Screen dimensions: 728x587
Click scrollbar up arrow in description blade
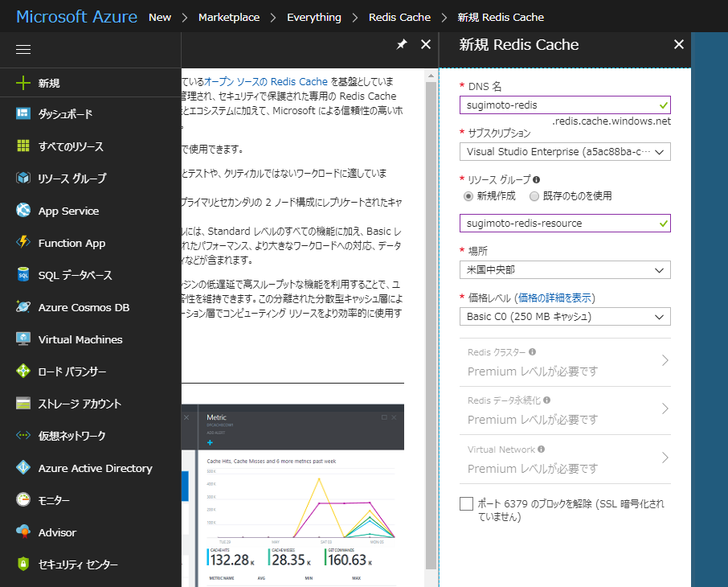tap(431, 76)
